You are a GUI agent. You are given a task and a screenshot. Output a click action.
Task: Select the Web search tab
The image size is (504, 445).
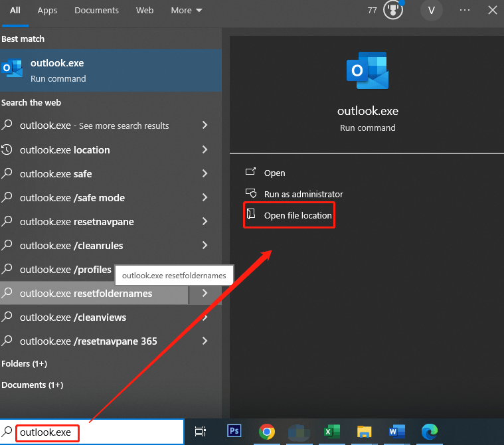tap(145, 11)
